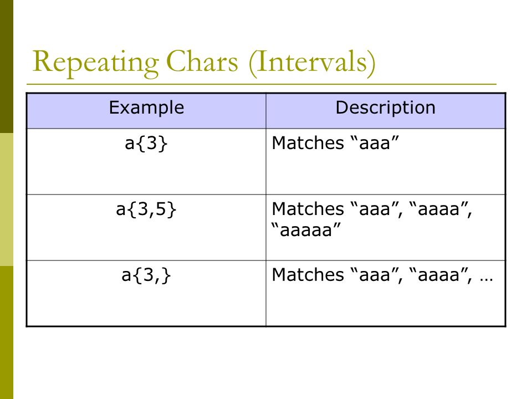Click the word (Intervals) in the title
The image size is (532, 399).
(x=312, y=63)
